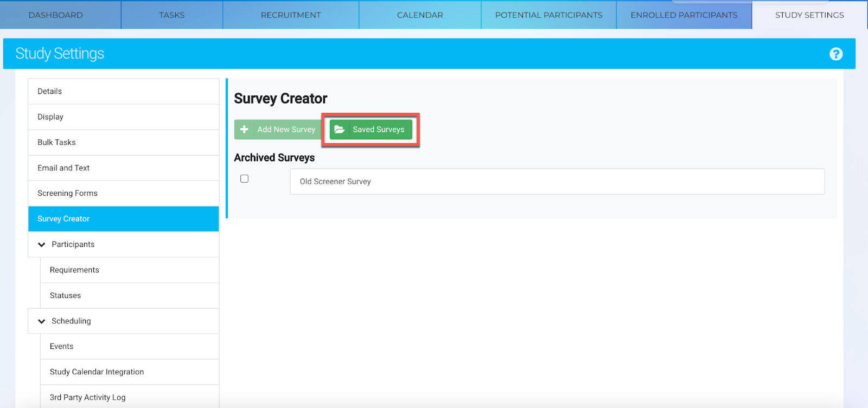The height and width of the screenshot is (408, 868).
Task: Collapse the Scheduling section chevron
Action: [x=42, y=321]
